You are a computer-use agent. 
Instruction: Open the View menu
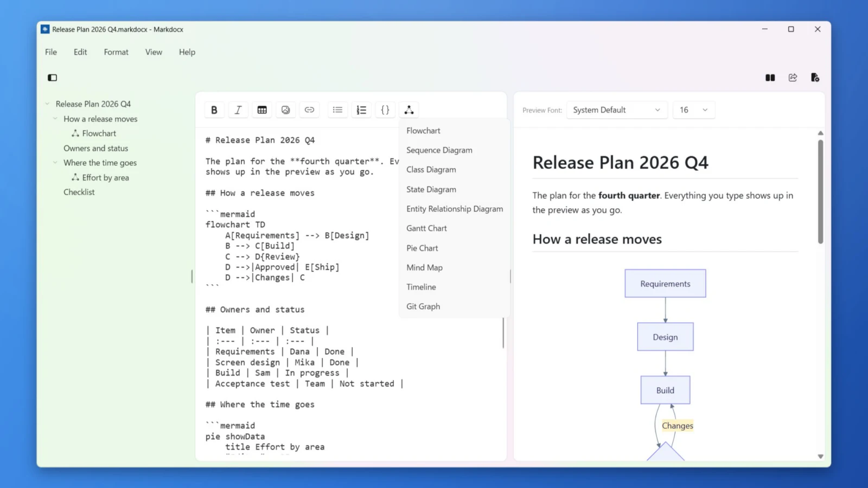[154, 52]
